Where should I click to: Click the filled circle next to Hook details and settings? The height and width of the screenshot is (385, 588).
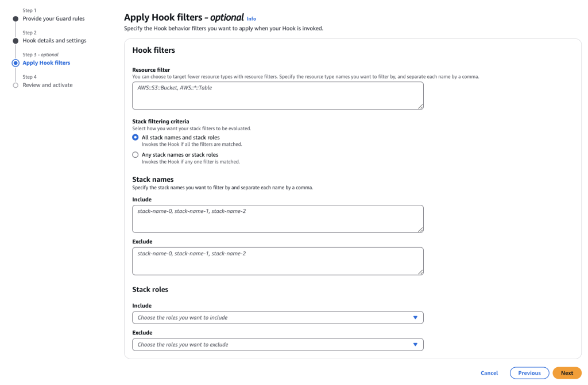(14, 40)
